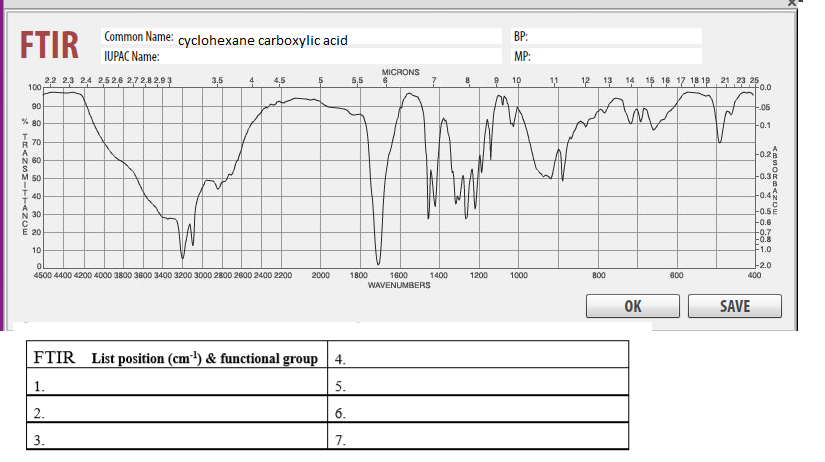Screen dimensions: 825x462
Task: Select the BP input field
Action: [x=606, y=36]
